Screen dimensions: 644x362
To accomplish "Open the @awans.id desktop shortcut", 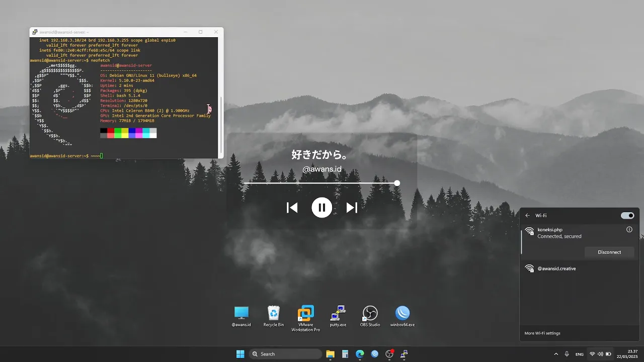I will 242,316.
